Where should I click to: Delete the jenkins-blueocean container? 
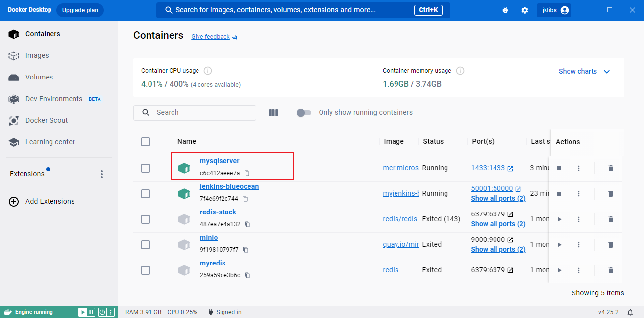[610, 194]
